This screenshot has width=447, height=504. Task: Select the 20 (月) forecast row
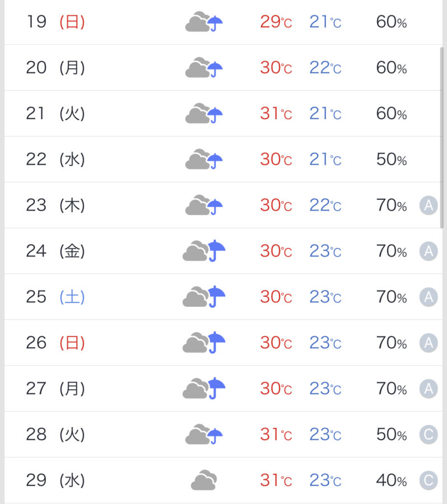[x=223, y=68]
